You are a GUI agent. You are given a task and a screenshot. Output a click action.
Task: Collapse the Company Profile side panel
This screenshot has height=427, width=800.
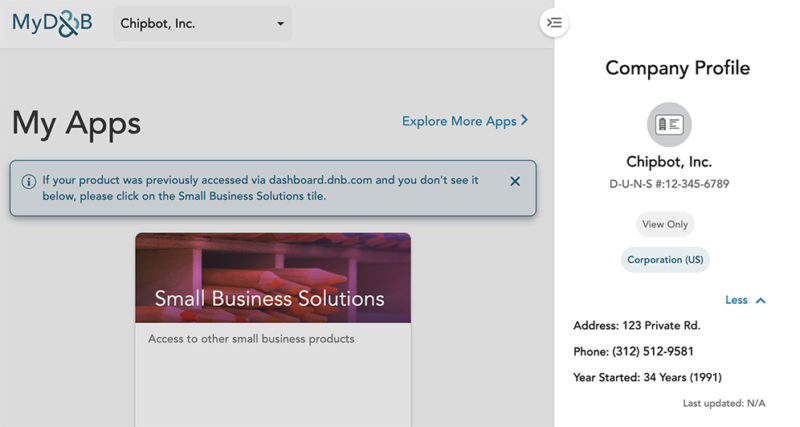(555, 22)
